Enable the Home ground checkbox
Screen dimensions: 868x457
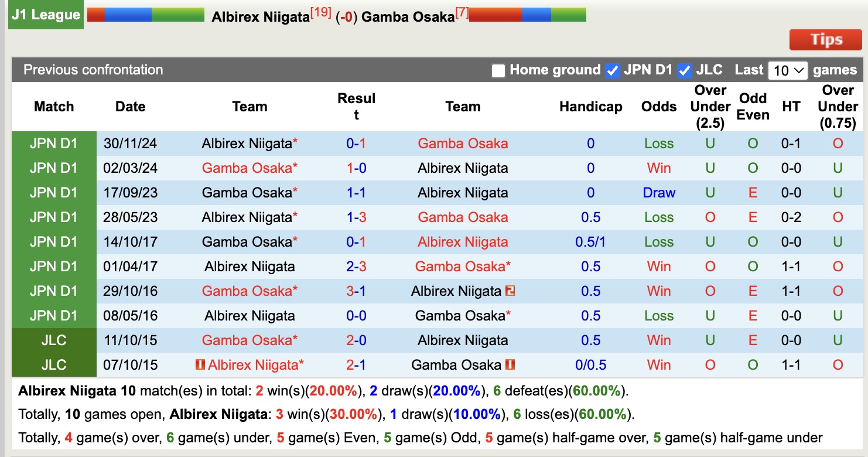[x=498, y=70]
